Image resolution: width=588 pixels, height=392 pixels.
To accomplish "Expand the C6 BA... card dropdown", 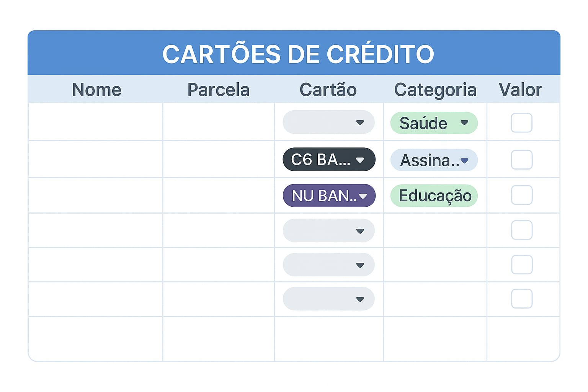I will coord(328,160).
